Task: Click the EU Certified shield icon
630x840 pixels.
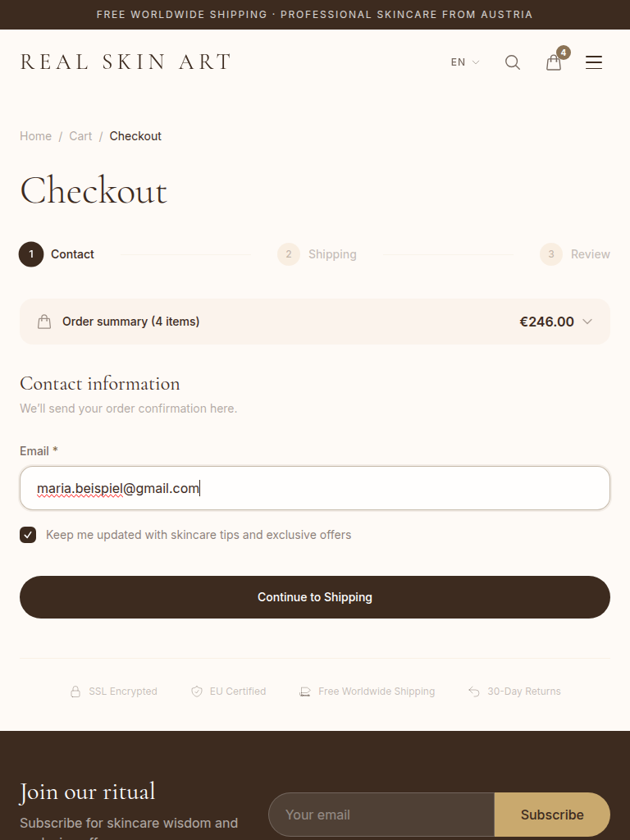Action: tap(197, 692)
